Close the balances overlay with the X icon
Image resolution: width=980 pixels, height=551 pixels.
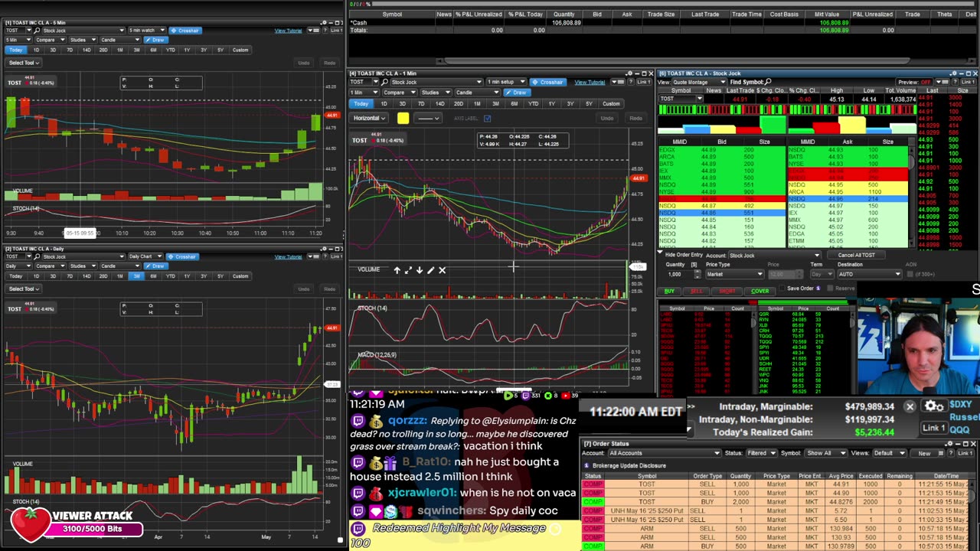pyautogui.click(x=910, y=406)
